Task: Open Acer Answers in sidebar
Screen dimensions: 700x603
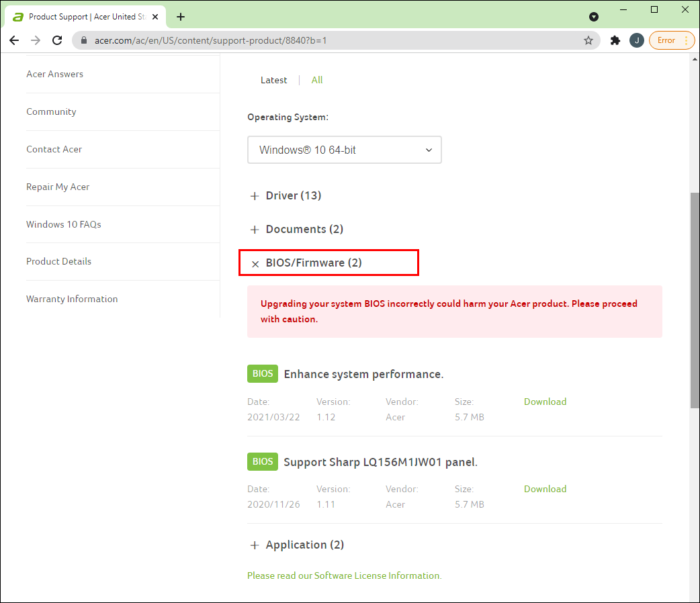Action: 55,74
